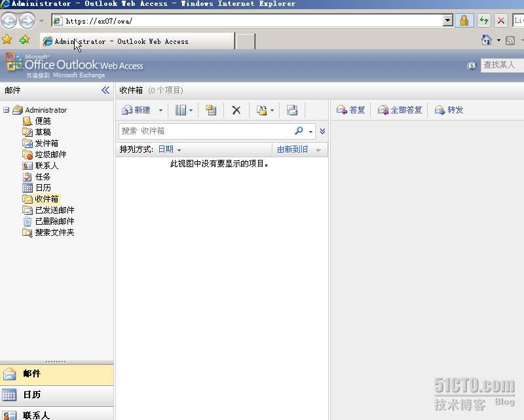Open the recent pages dropdown beside Forward
Viewport: 524px width, 420px height.
[x=41, y=21]
